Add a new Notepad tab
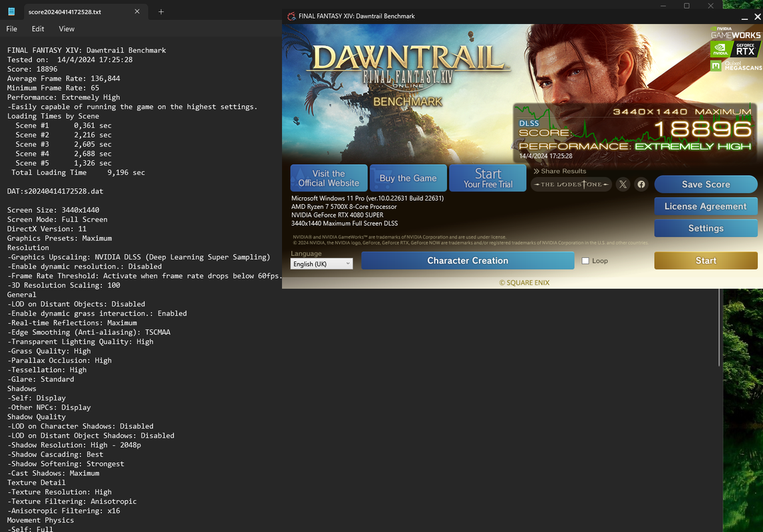This screenshot has height=532, width=763. pos(161,12)
